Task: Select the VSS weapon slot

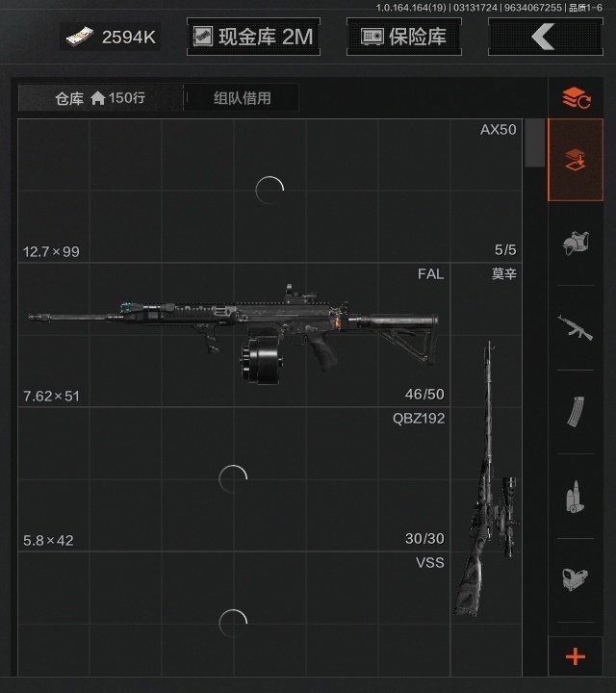Action: pos(234,614)
